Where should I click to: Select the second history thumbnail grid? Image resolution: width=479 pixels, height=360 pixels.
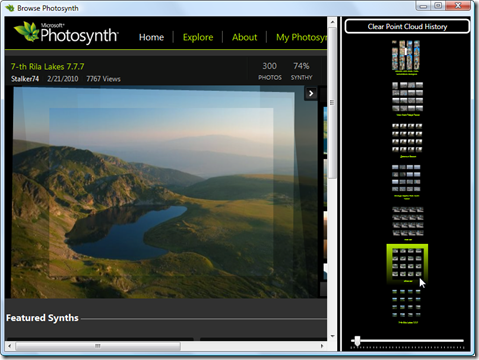point(407,99)
